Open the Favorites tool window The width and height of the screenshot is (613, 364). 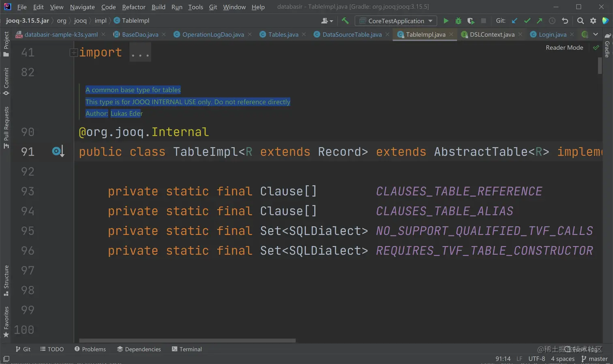(6, 322)
